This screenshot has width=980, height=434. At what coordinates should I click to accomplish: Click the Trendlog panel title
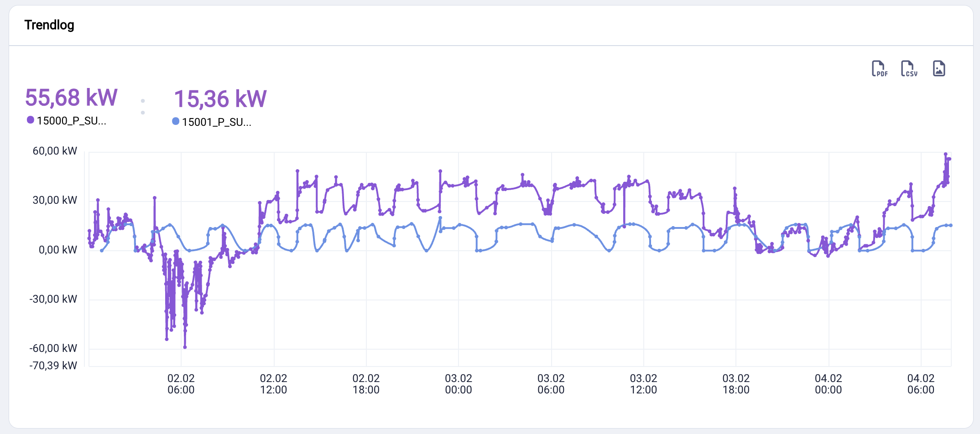[x=49, y=25]
